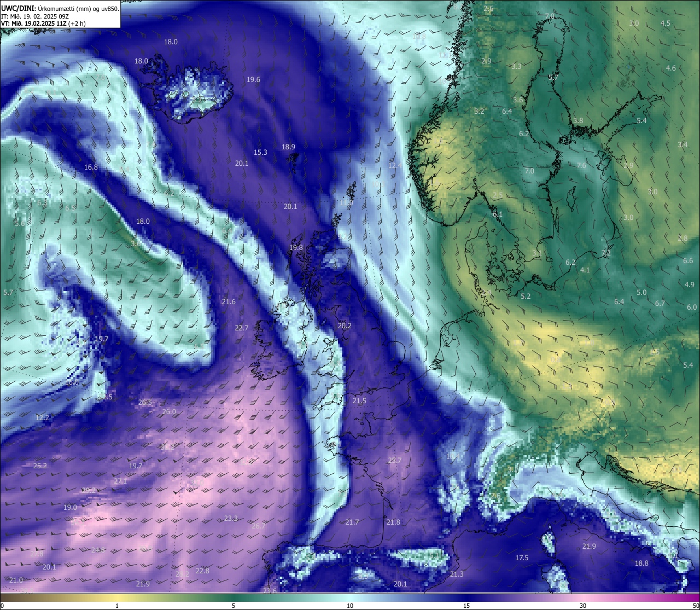Click the 4.6 value label
Viewport: 700px width, 610px height.
671,68
